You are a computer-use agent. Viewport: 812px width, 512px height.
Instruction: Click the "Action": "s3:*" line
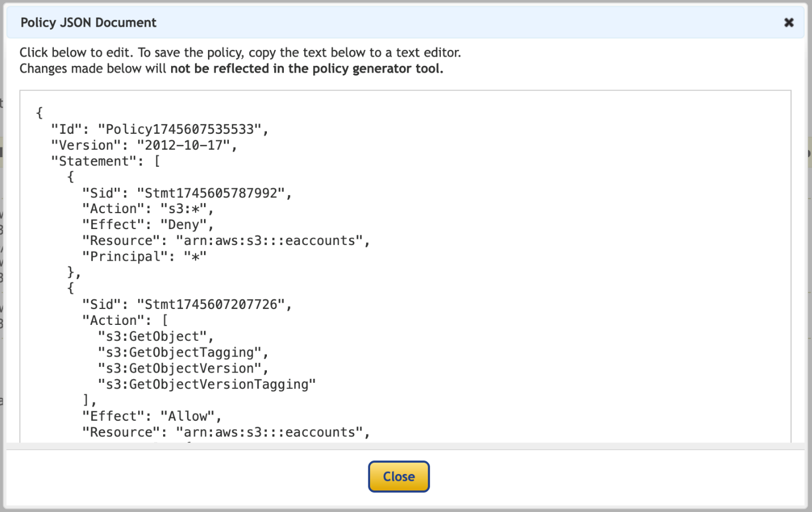pos(148,209)
